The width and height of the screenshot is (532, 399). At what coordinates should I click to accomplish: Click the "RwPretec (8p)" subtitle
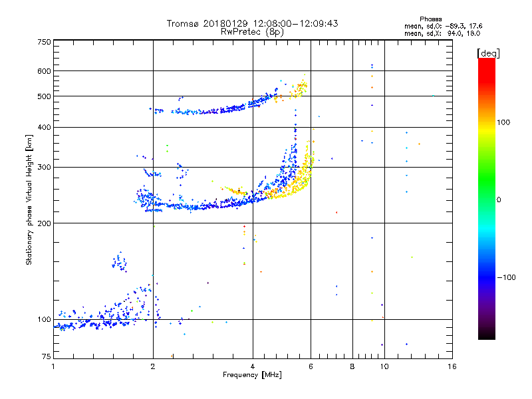pos(253,32)
